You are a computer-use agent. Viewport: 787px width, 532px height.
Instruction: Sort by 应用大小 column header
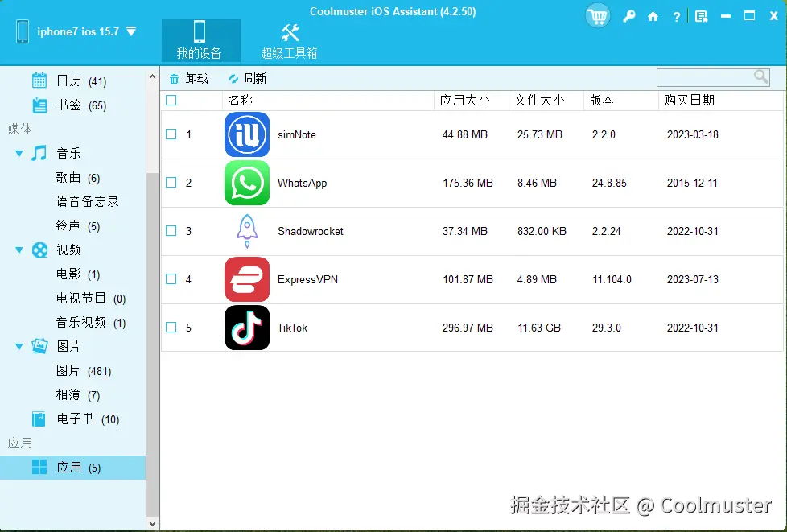472,101
